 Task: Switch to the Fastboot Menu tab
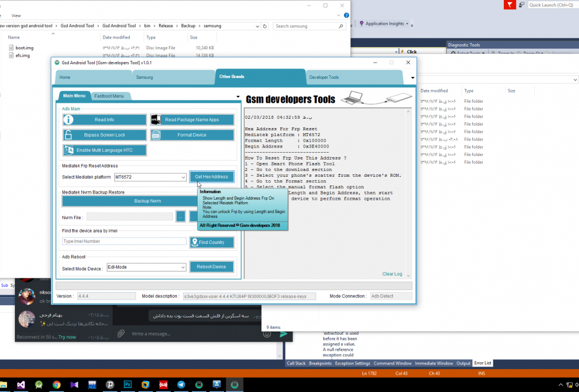pyautogui.click(x=109, y=96)
